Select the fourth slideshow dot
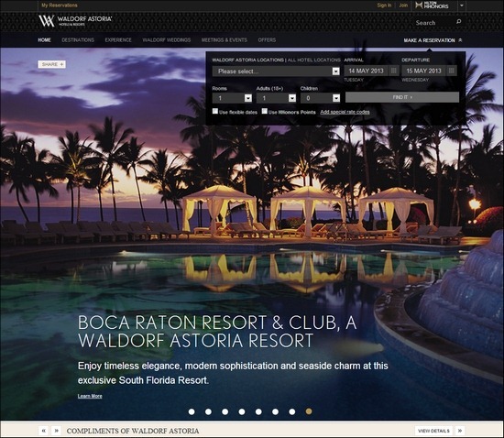 pos(242,411)
